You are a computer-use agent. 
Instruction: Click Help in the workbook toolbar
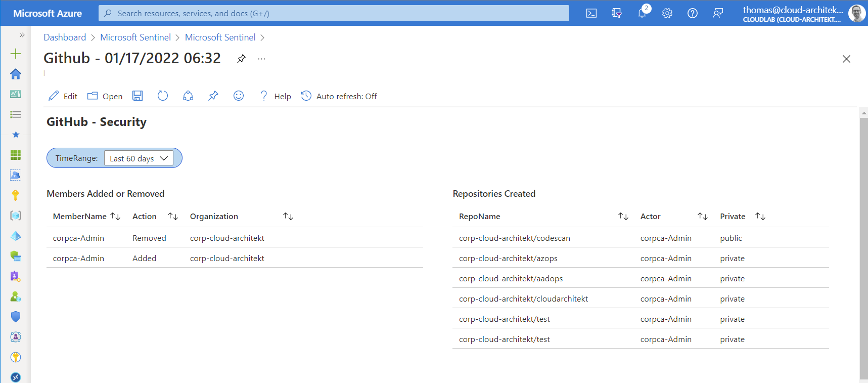pos(276,96)
